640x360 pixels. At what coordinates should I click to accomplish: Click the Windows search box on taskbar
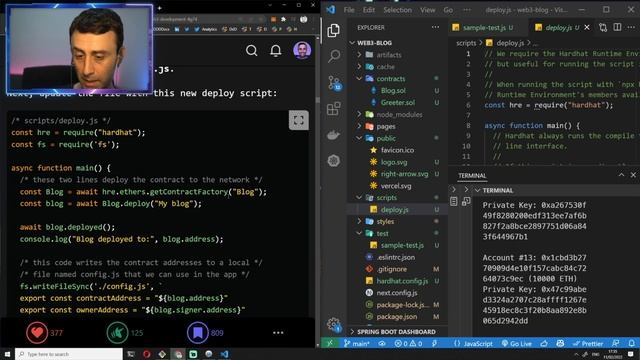pyautogui.click(x=69, y=354)
